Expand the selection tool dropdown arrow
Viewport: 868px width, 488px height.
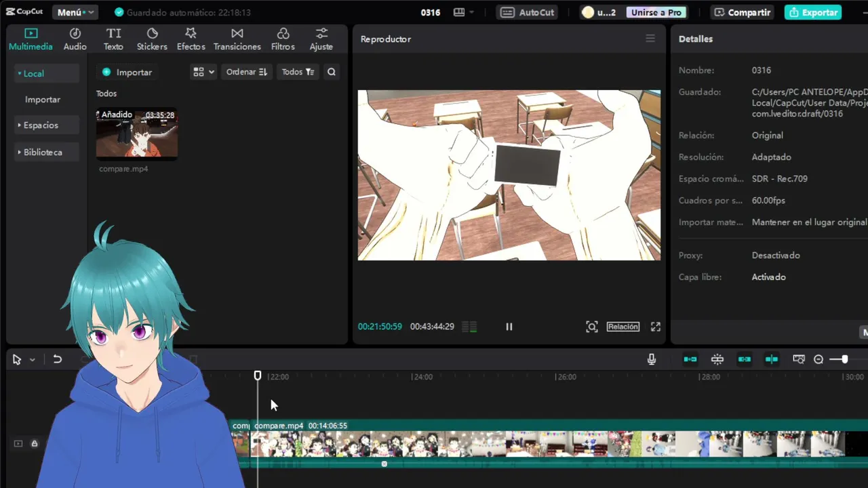[32, 360]
